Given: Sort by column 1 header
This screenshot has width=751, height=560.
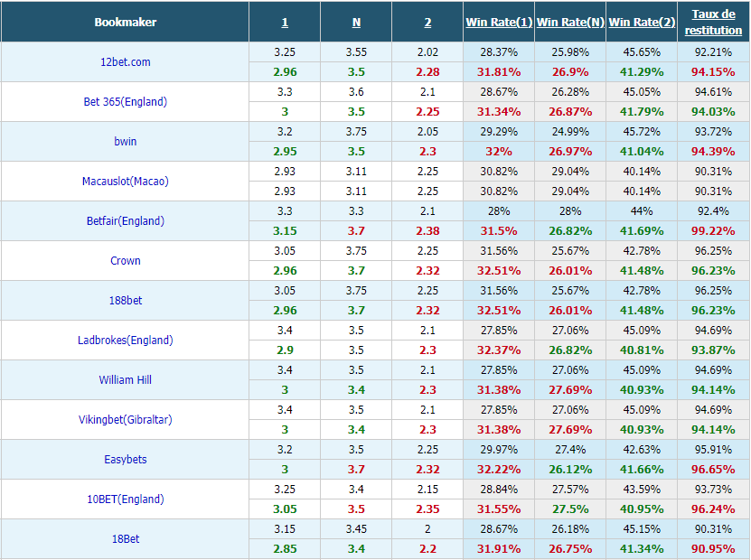Looking at the screenshot, I should pos(285,23).
